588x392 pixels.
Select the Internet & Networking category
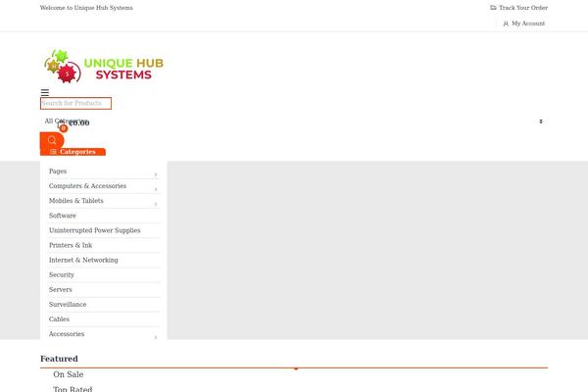point(83,260)
